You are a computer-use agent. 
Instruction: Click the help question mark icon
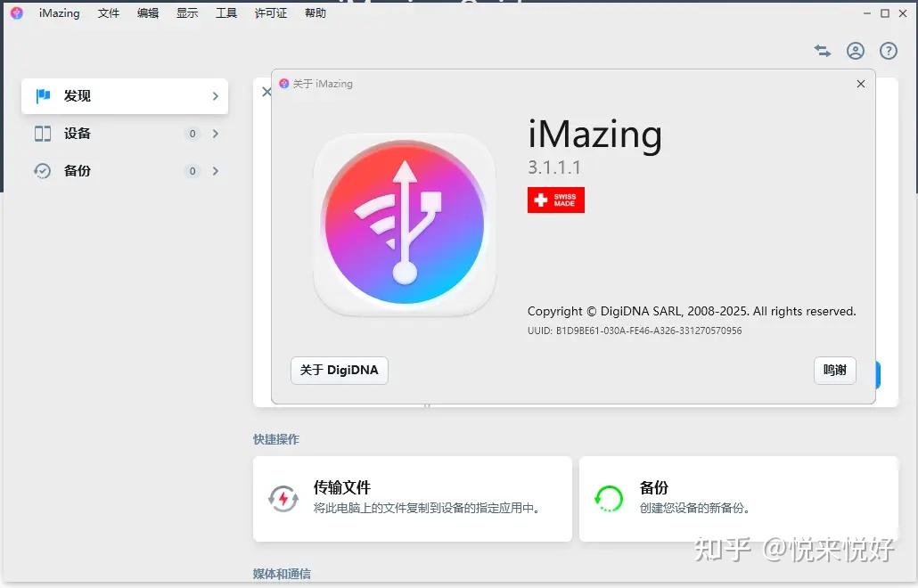888,51
